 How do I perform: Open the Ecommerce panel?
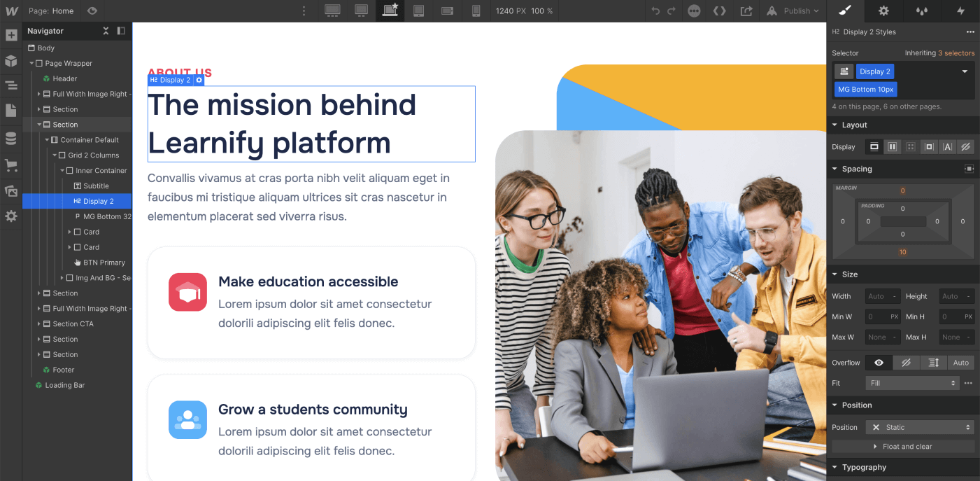(x=11, y=165)
